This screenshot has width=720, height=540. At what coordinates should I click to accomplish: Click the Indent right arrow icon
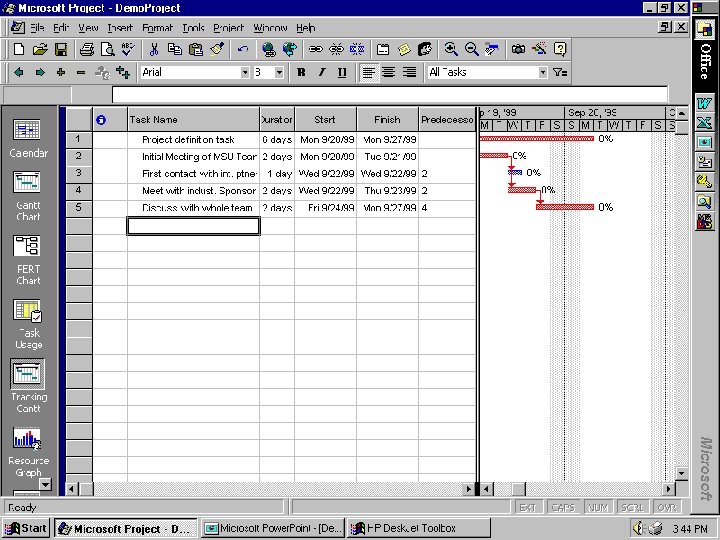tap(40, 72)
